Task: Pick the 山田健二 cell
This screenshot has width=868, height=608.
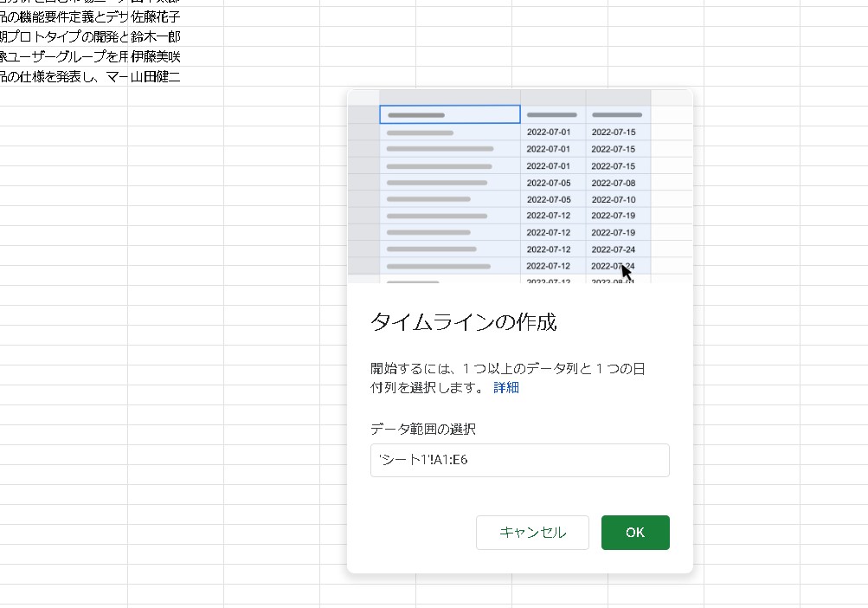Action: 156,76
